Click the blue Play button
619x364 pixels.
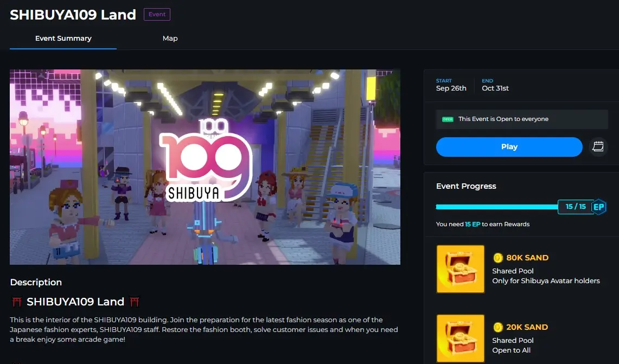point(509,147)
